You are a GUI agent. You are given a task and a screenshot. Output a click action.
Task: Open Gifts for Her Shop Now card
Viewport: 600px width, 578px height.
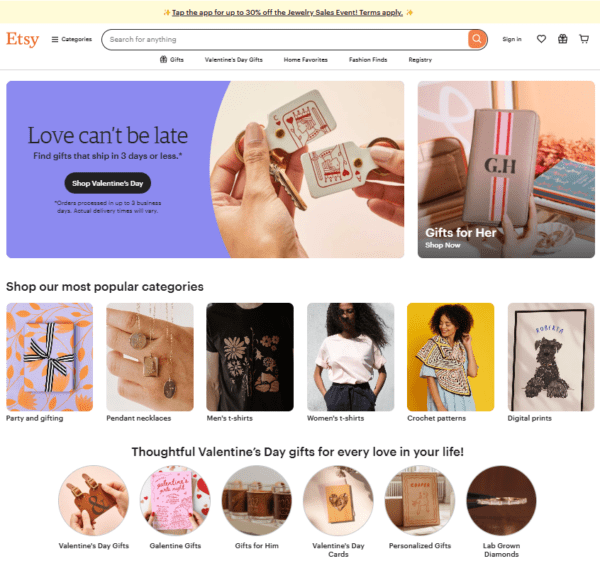pyautogui.click(x=506, y=169)
